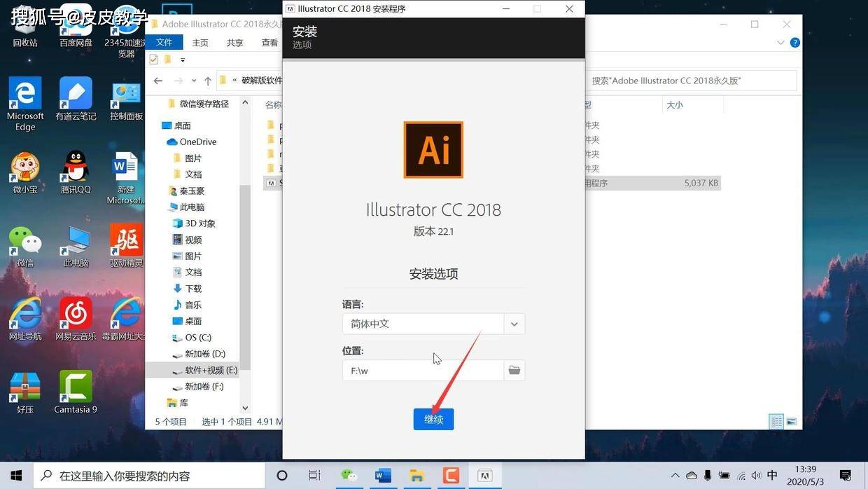Open 微小宝 desktop icon
868x489 pixels.
point(25,172)
